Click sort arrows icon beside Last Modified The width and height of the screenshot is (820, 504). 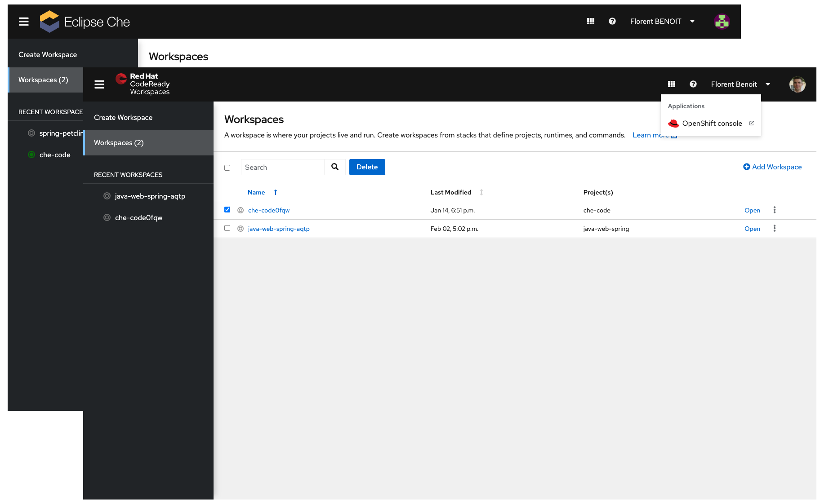481,192
